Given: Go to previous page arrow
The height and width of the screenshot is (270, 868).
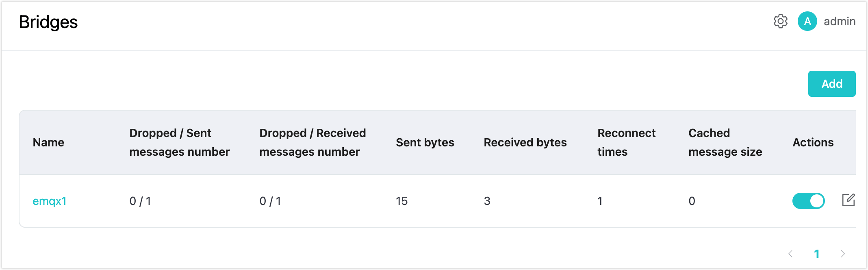Looking at the screenshot, I should 790,254.
